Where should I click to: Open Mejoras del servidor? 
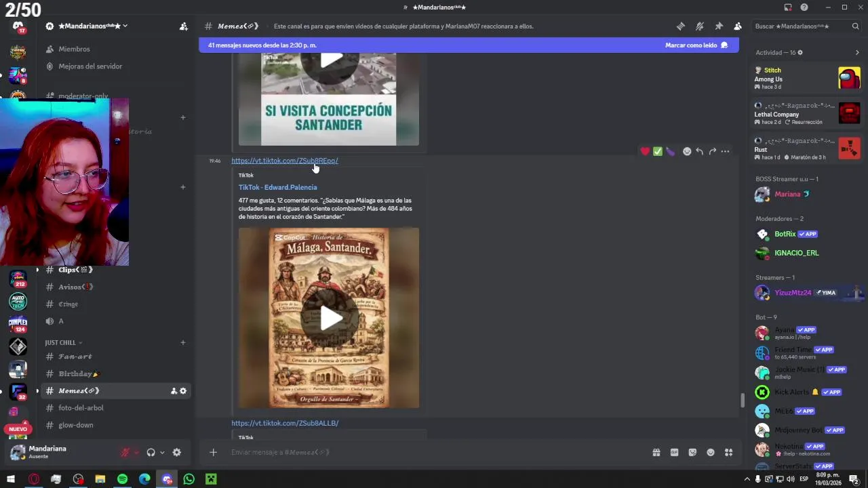pyautogui.click(x=90, y=66)
